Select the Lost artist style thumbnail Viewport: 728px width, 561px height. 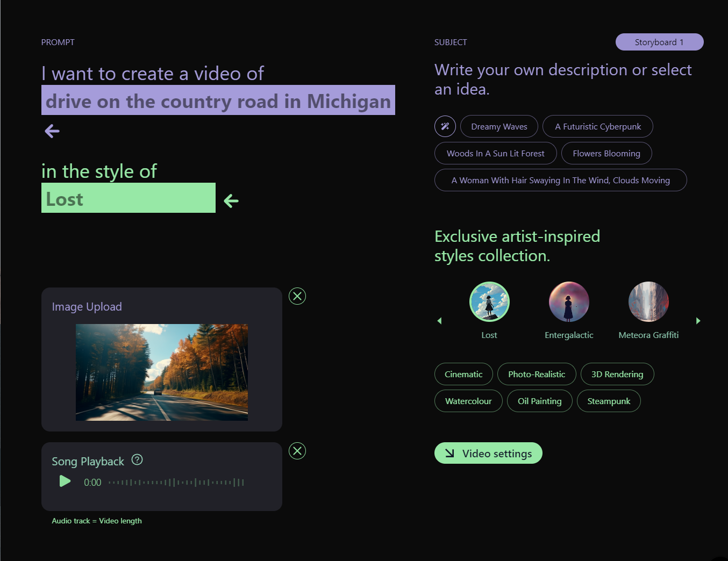coord(489,301)
